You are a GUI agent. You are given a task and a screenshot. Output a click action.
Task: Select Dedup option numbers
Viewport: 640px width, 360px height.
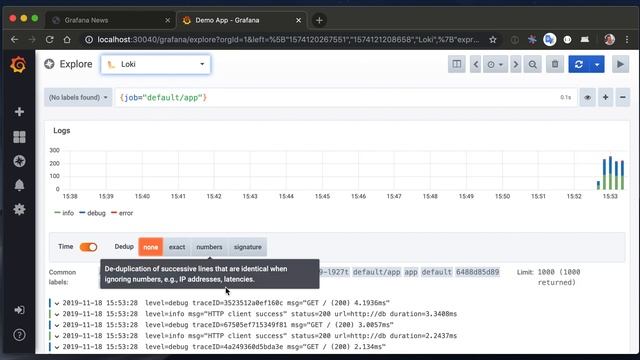click(x=209, y=247)
